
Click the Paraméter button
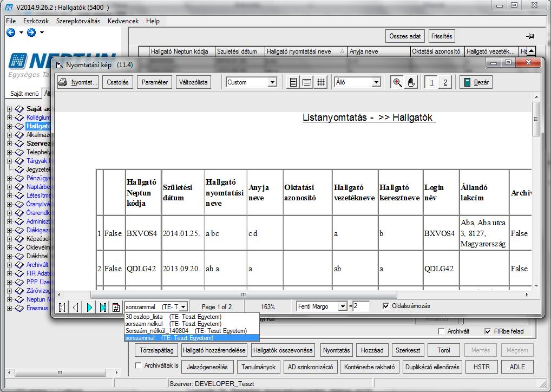[x=155, y=82]
